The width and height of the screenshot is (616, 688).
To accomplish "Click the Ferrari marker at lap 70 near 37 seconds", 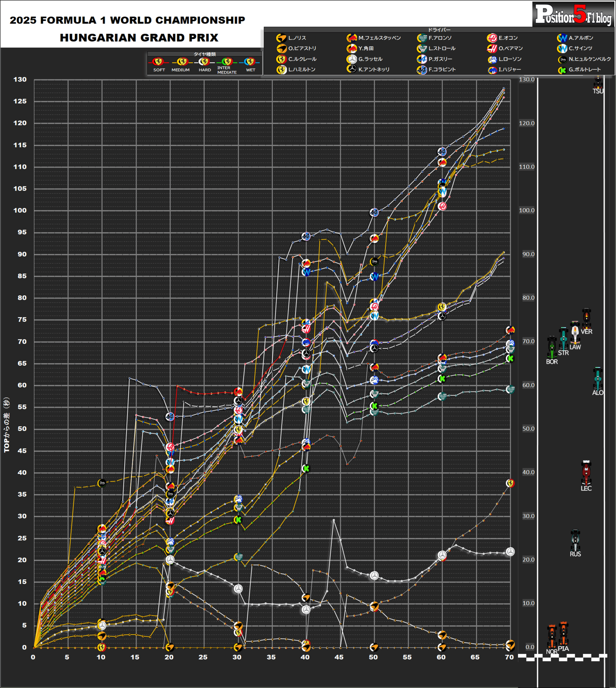I will 510,483.
